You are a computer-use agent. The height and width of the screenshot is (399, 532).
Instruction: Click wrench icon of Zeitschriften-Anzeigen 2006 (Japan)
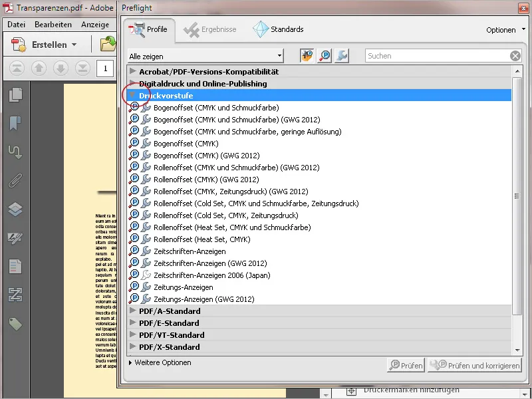point(146,275)
